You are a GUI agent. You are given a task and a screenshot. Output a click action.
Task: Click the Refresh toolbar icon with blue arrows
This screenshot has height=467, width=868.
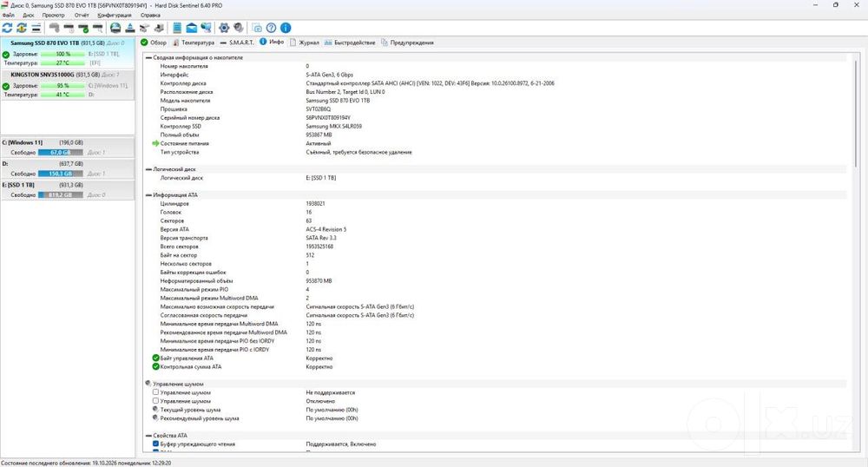click(7, 28)
